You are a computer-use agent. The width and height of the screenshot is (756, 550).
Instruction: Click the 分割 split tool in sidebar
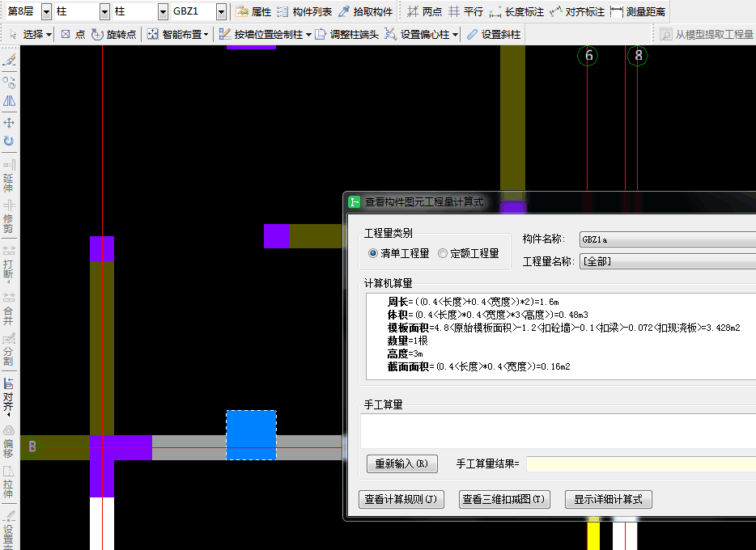click(x=9, y=349)
